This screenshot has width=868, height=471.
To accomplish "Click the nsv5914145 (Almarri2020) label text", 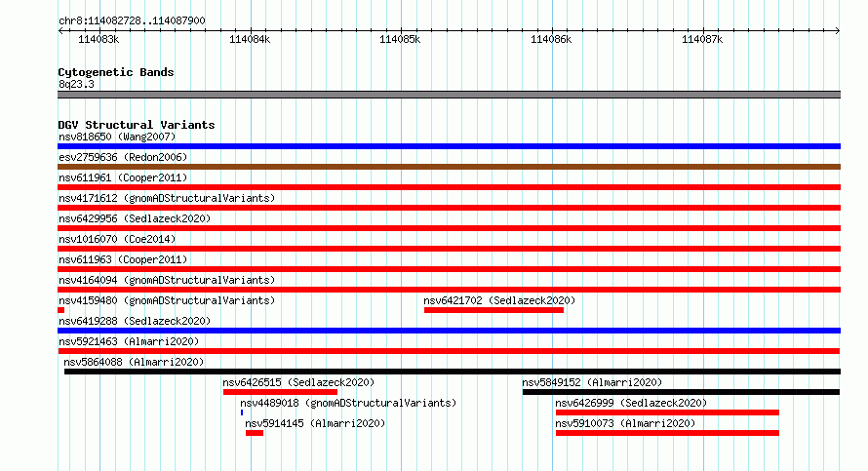I will click(315, 423).
